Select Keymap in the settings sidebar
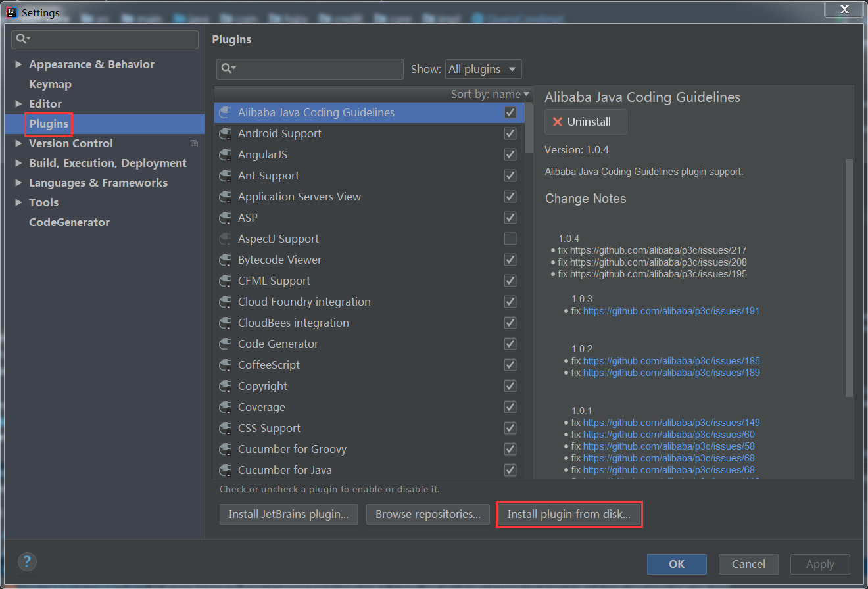The height and width of the screenshot is (589, 868). click(x=50, y=84)
